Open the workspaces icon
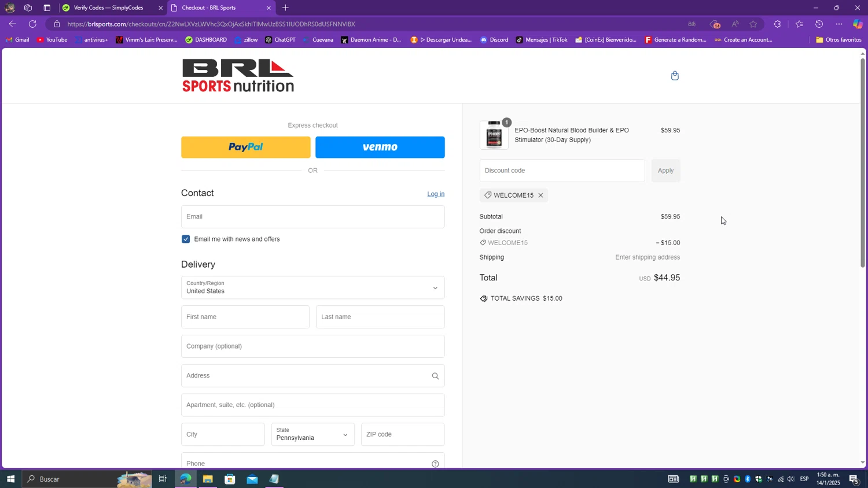The height and width of the screenshot is (488, 868). (x=28, y=8)
